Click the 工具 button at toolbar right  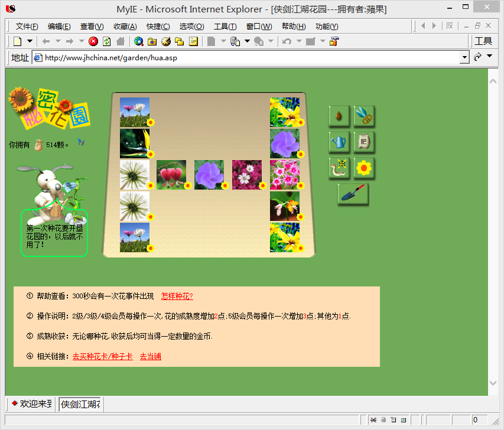pyautogui.click(x=483, y=41)
